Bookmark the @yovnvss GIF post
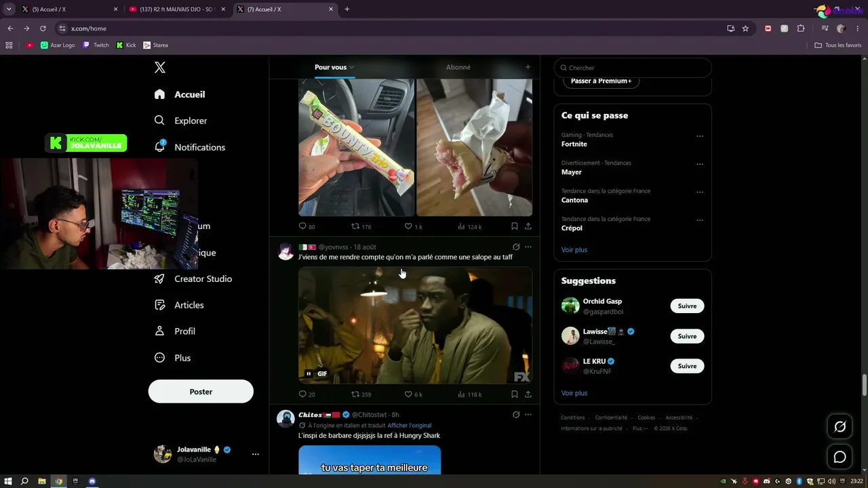 pos(515,394)
